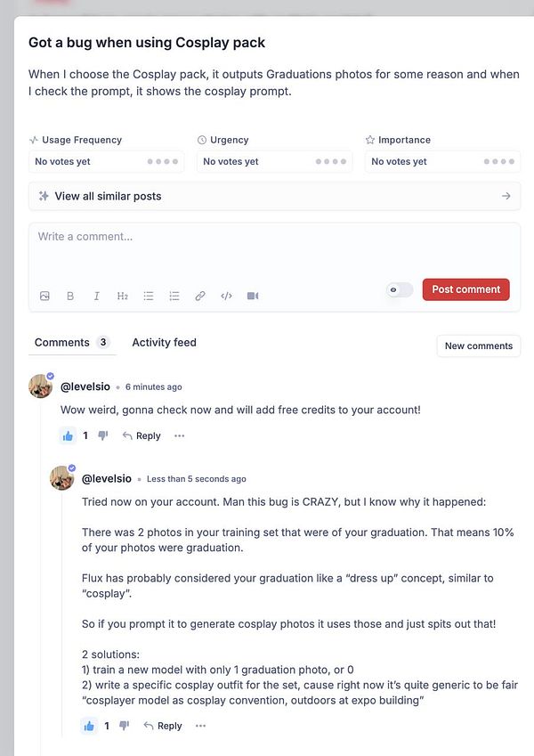Viewport: 534px width, 756px height.
Task: Click the image upload icon in comment toolbar
Action: pos(44,296)
